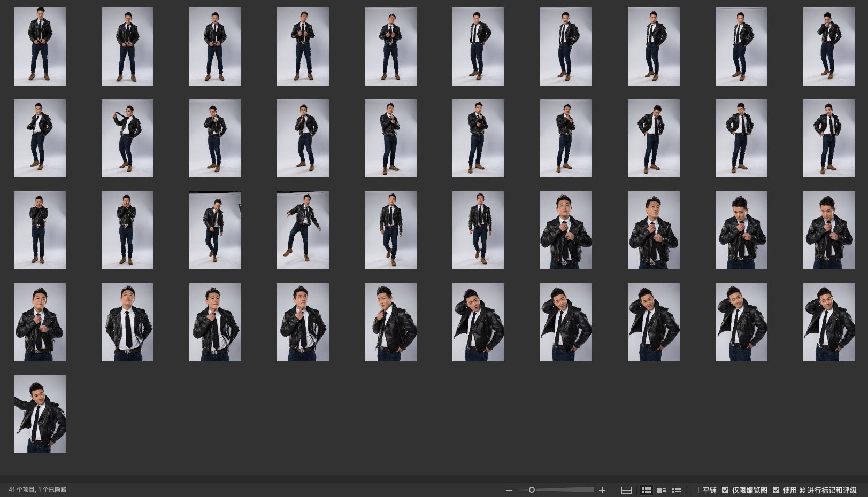Image resolution: width=868 pixels, height=497 pixels.
Task: Select first thumbnail in fourth row
Action: [x=40, y=322]
